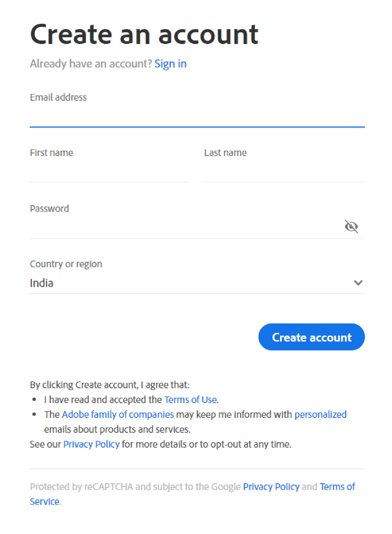Expand the chevron next to India

point(358,283)
